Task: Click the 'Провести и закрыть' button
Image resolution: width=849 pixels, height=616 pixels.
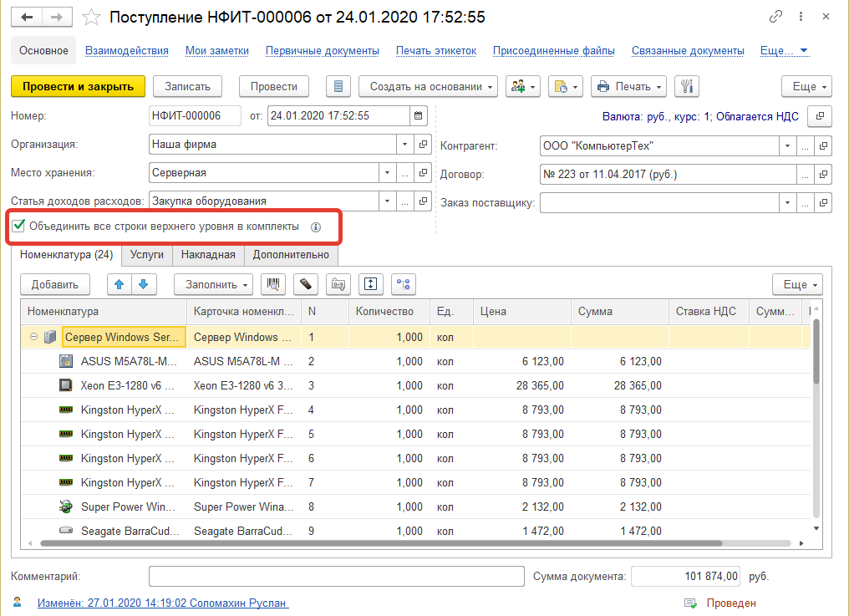Action: (x=78, y=86)
